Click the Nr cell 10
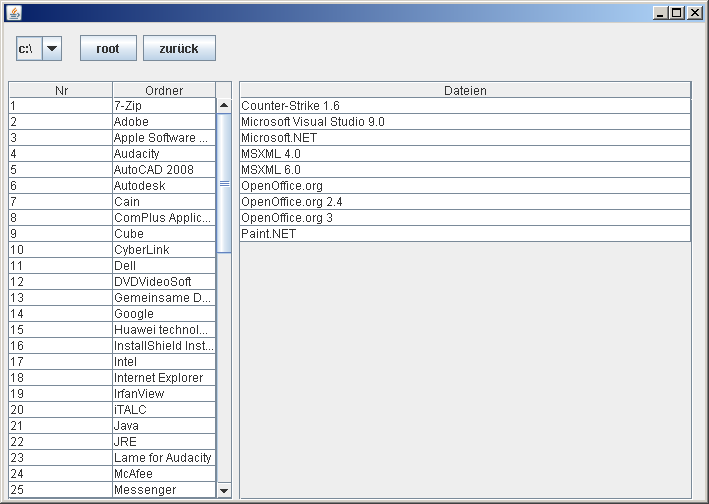Viewport: 709px width, 504px height. pyautogui.click(x=61, y=250)
